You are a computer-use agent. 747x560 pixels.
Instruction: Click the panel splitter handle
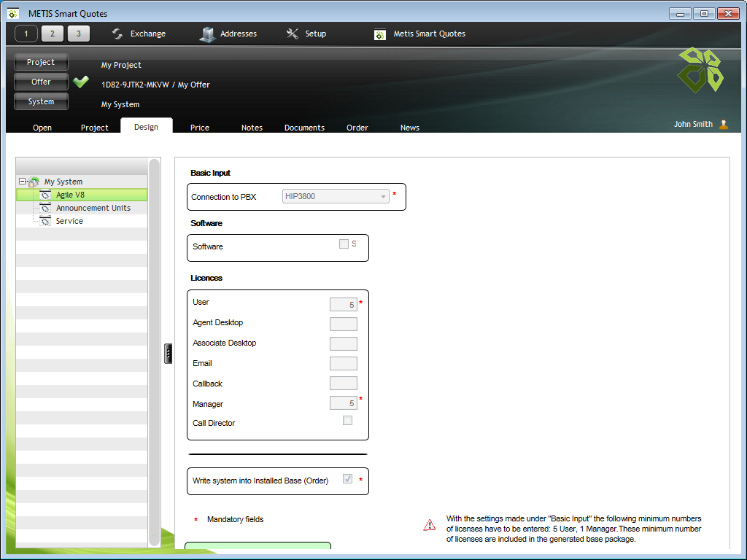(169, 354)
